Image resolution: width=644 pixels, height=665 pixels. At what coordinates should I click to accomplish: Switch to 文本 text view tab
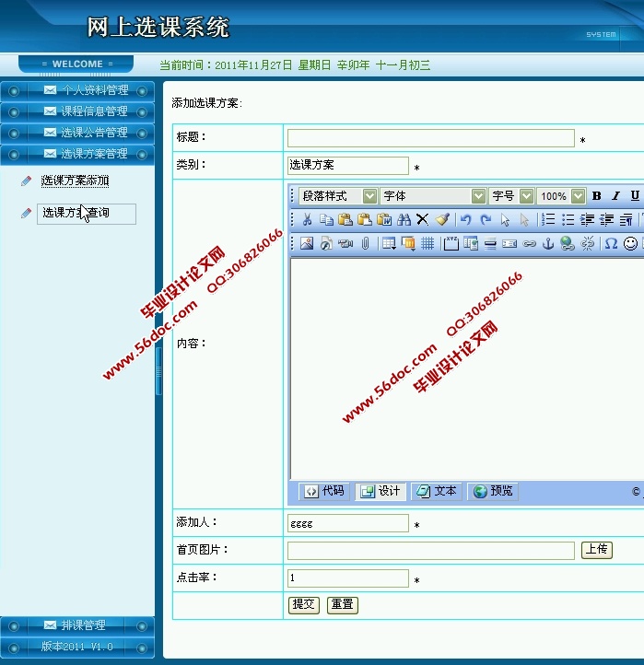click(x=437, y=491)
